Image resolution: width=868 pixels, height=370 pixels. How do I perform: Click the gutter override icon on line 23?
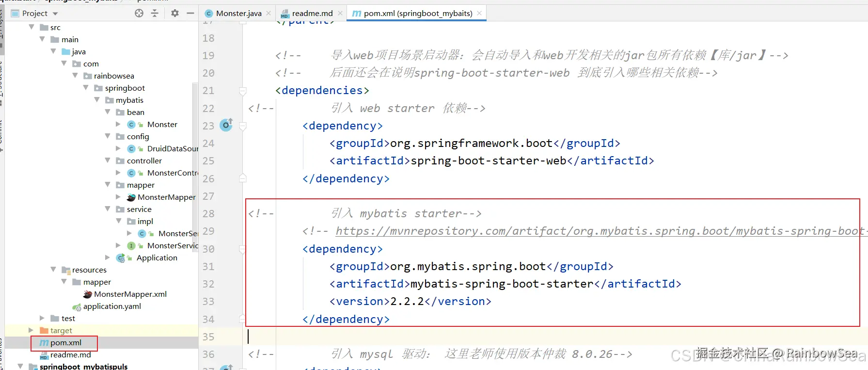pos(226,125)
